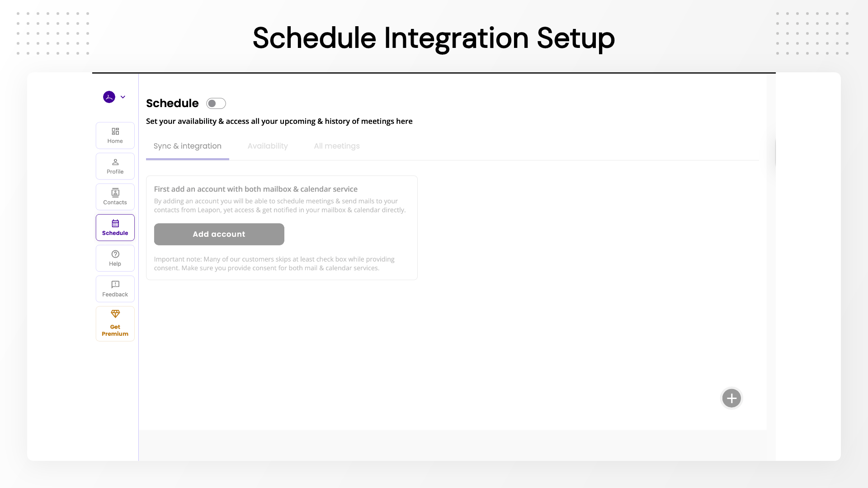868x488 pixels.
Task: Click the Get Premium diamond icon
Action: [115, 314]
